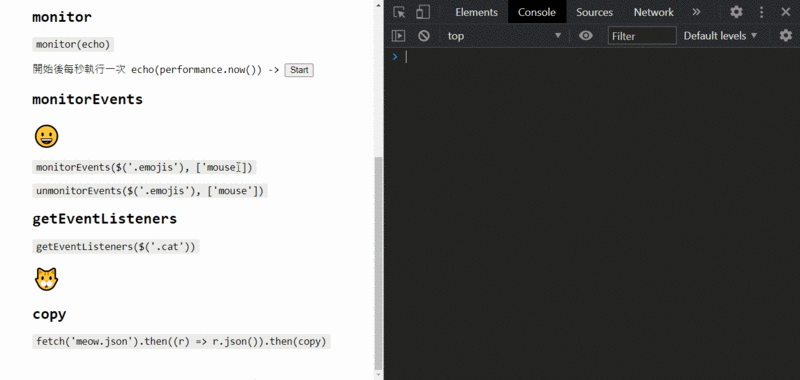Click the echo(performance.now()) description text

196,70
